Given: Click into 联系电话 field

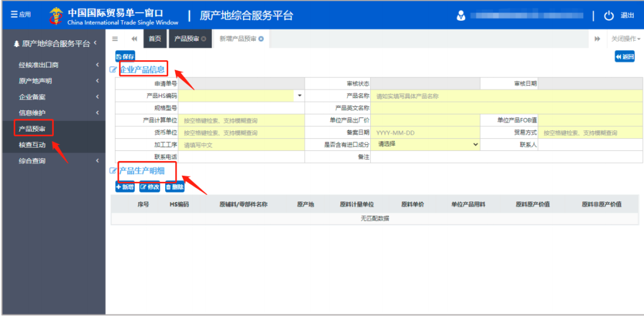Looking at the screenshot, I should click(x=241, y=157).
